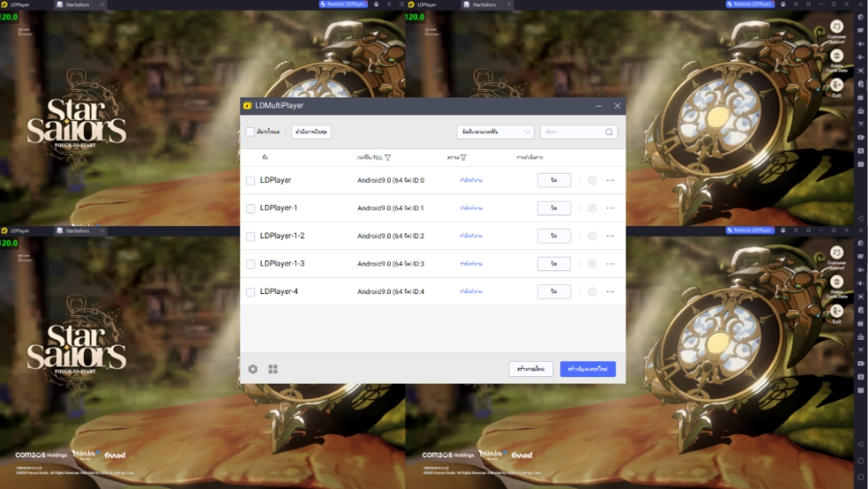The width and height of the screenshot is (868, 489).
Task: Check the LDPlayer-1-3 instance checkbox
Action: point(250,264)
